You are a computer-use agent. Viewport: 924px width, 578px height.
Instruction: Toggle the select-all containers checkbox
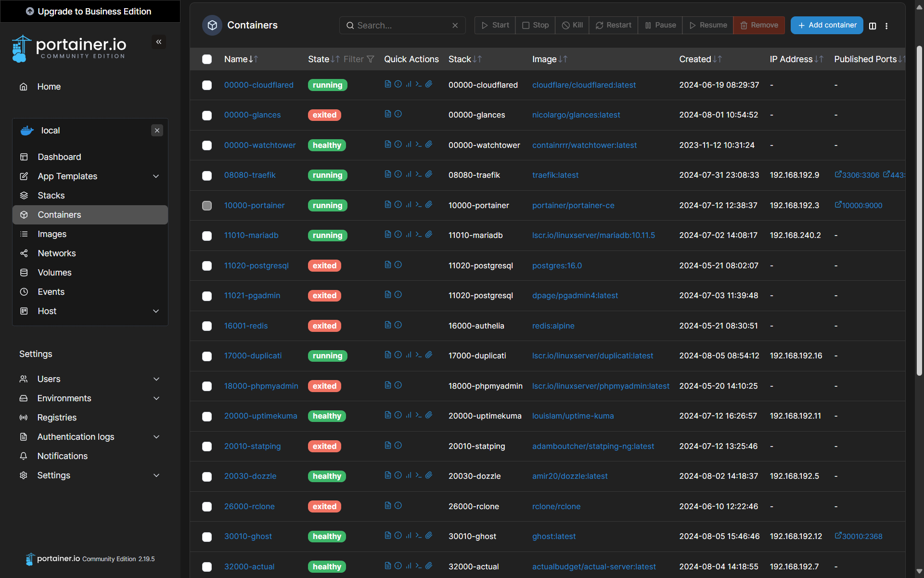[x=207, y=59]
